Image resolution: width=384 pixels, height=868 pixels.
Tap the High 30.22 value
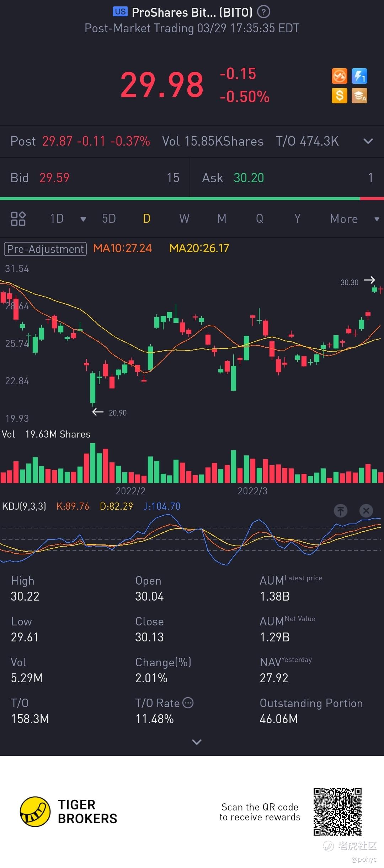(25, 596)
